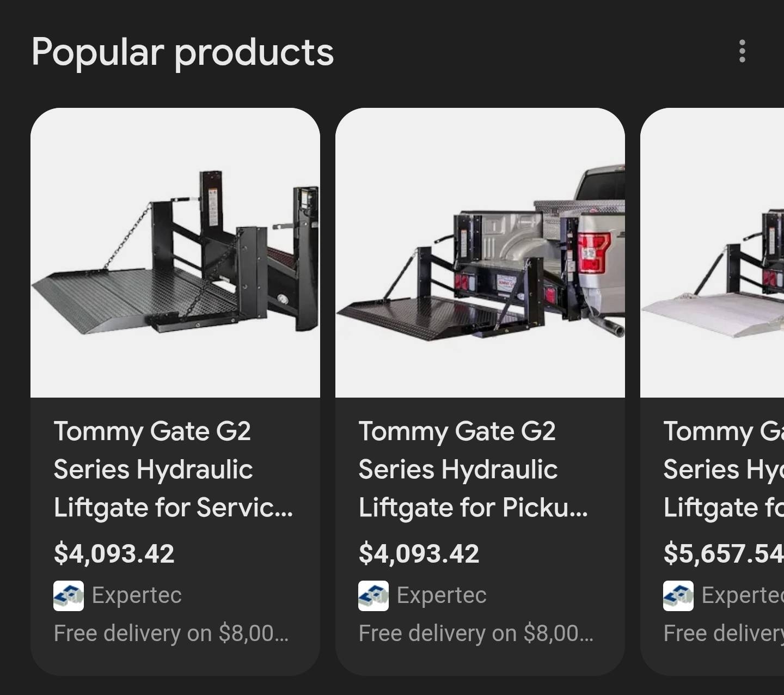Click free delivery text on first card

coord(171,633)
